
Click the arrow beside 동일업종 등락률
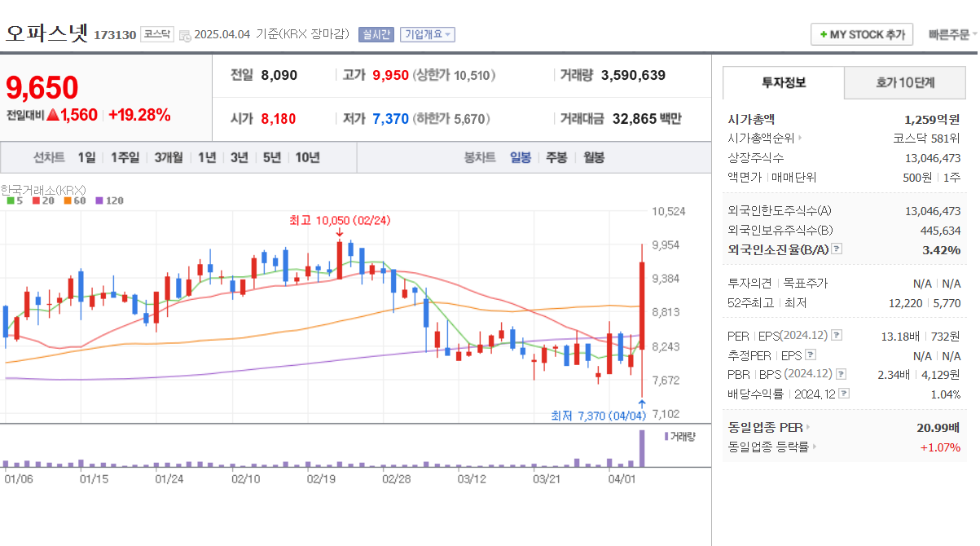click(x=815, y=447)
